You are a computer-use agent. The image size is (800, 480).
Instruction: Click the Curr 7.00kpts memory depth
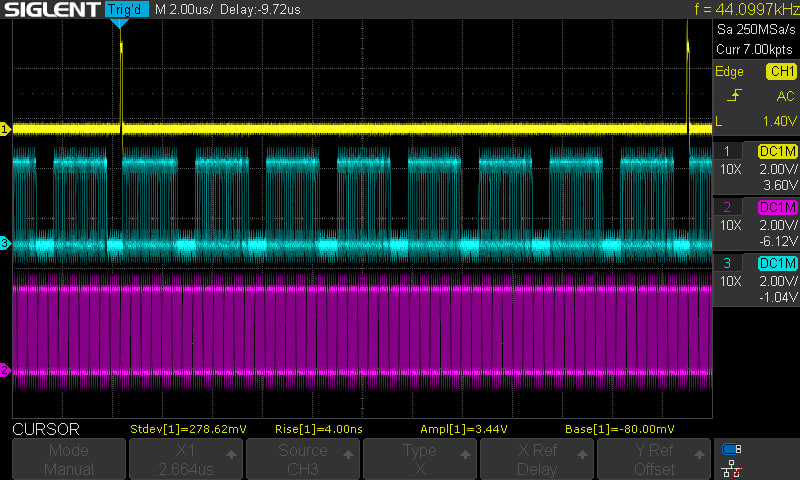click(x=754, y=49)
